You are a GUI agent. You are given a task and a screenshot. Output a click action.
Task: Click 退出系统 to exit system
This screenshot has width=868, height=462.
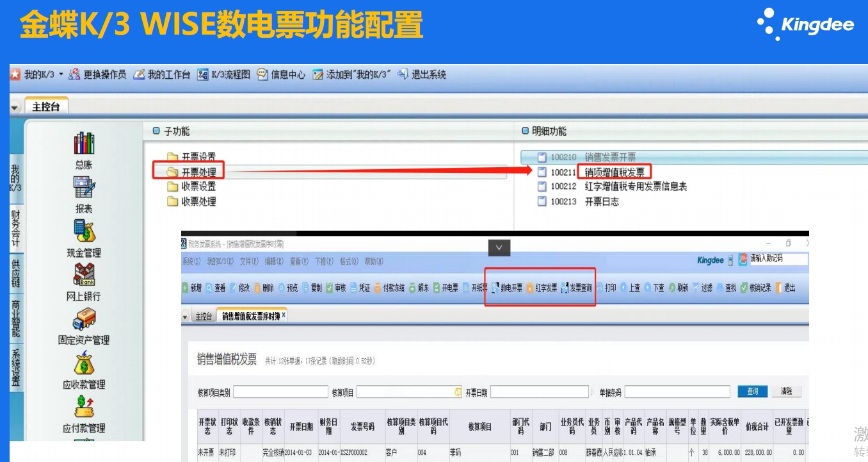[421, 74]
